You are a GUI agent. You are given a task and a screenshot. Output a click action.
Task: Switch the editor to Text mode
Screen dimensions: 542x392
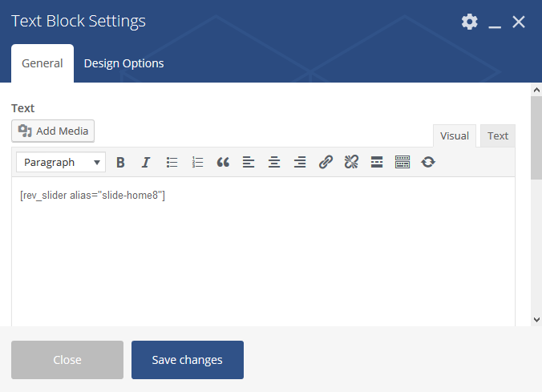tap(498, 135)
